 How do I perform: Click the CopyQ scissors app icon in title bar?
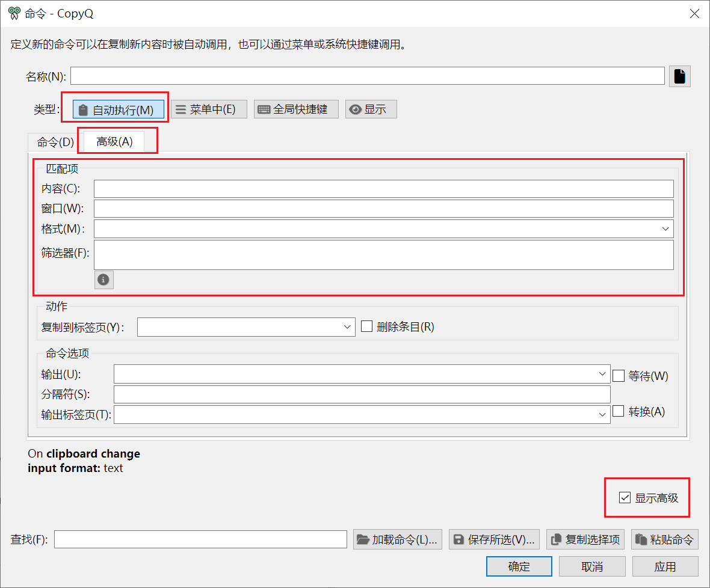click(x=14, y=13)
